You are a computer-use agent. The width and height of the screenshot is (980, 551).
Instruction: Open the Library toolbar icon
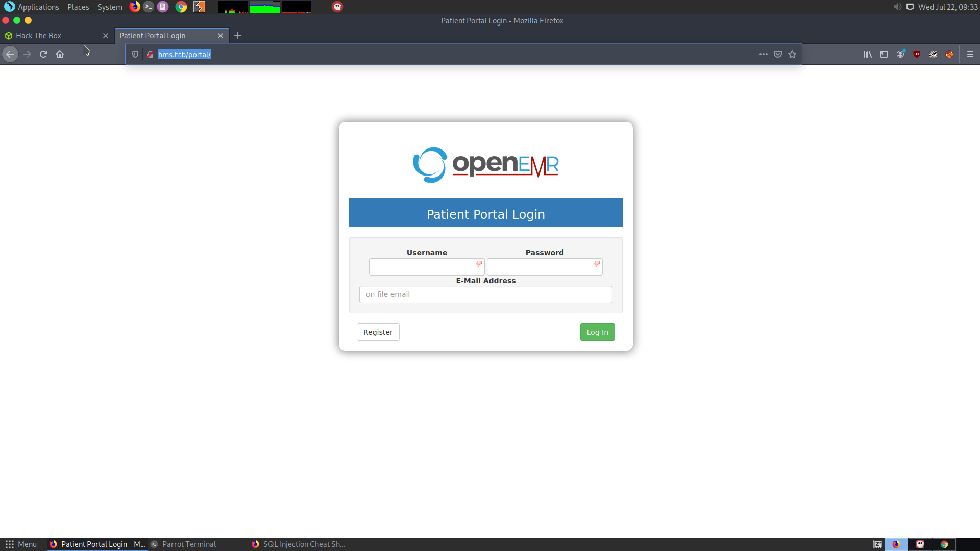[868, 54]
